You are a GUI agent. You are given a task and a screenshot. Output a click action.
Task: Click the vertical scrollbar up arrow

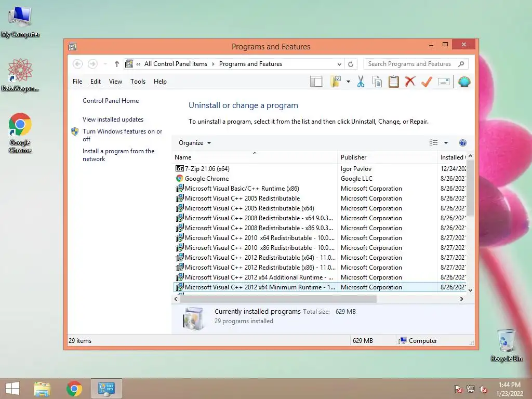470,156
